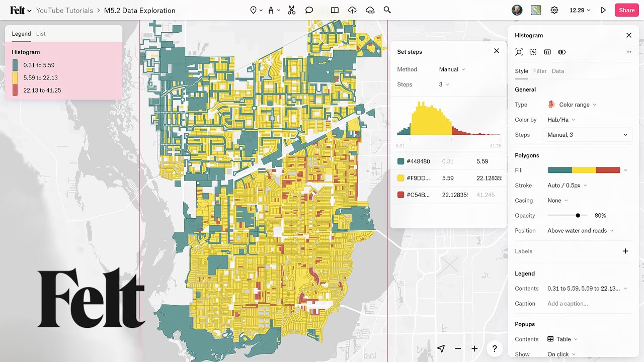Start presentation with play icon
Image resolution: width=644 pixels, height=362 pixels.
pyautogui.click(x=603, y=10)
